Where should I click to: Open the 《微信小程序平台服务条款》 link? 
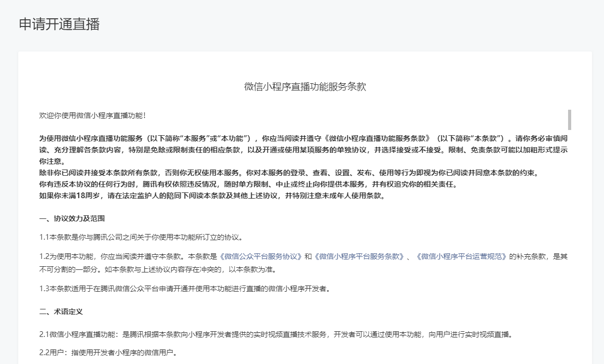(359, 257)
